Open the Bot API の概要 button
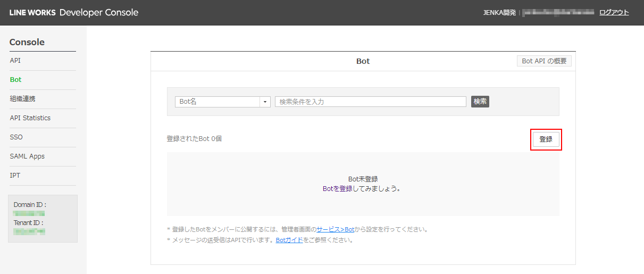 coord(544,61)
